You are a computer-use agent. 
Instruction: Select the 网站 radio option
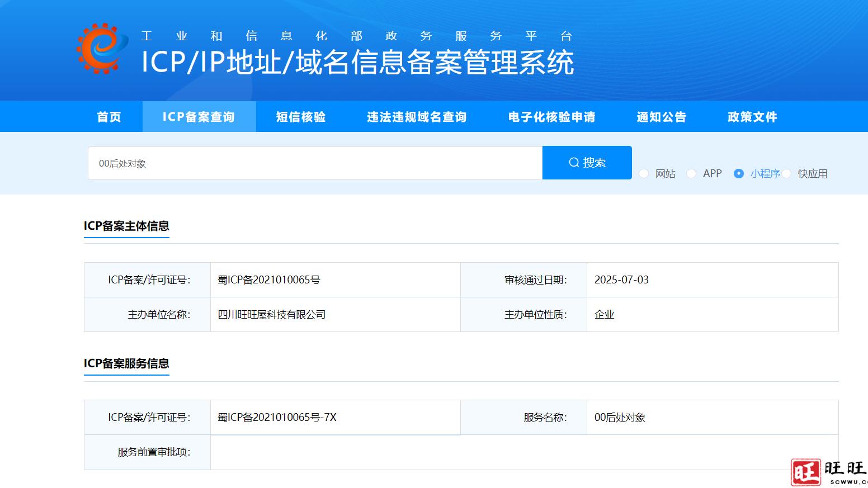644,174
